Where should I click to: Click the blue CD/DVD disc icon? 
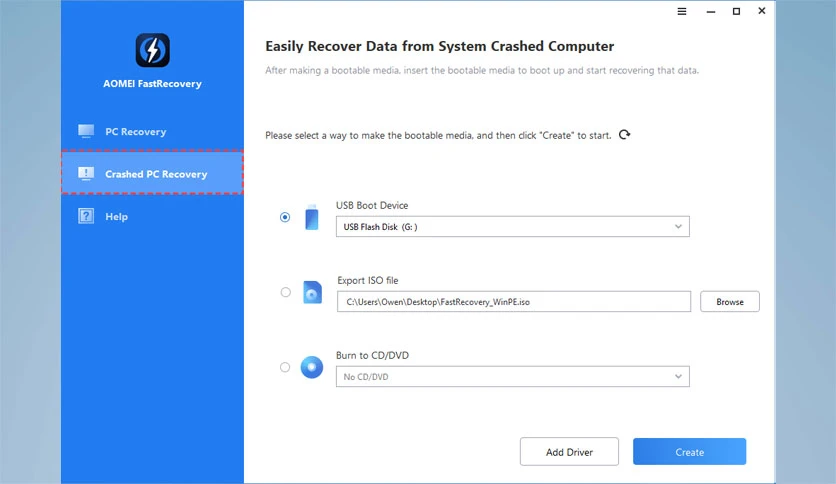point(312,367)
